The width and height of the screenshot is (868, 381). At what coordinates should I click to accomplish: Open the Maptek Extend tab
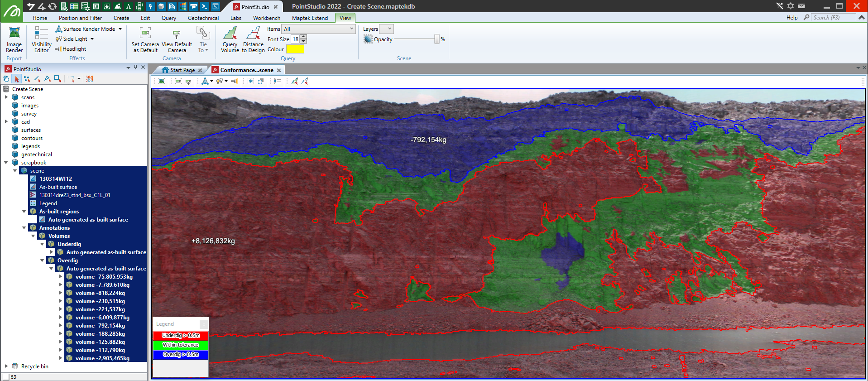point(310,18)
